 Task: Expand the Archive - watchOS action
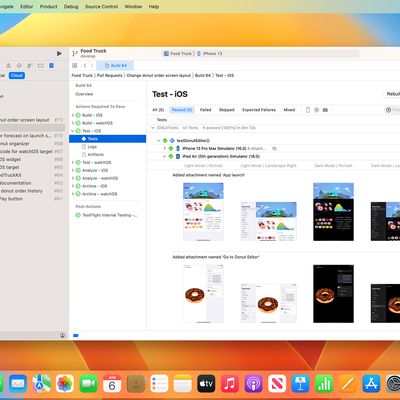pyautogui.click(x=73, y=194)
